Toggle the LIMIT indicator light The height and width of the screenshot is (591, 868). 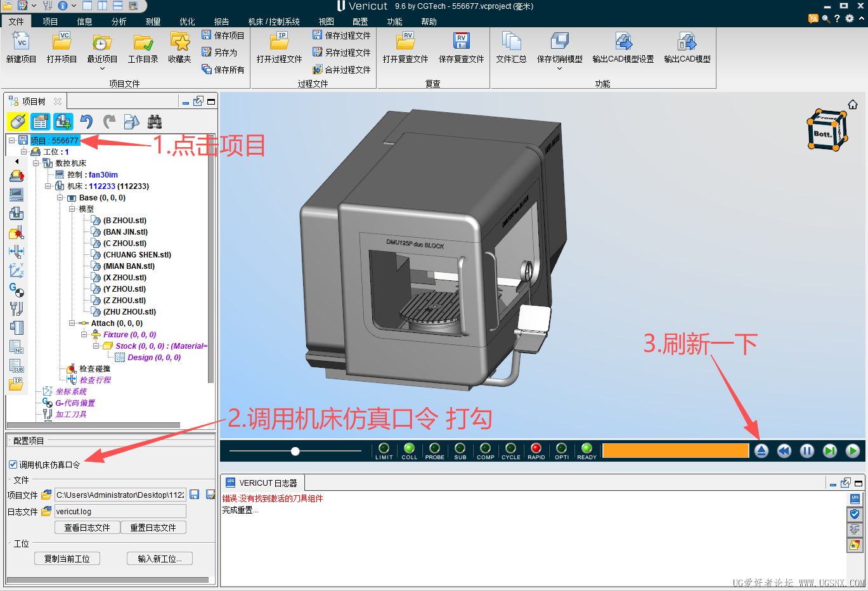[x=384, y=448]
